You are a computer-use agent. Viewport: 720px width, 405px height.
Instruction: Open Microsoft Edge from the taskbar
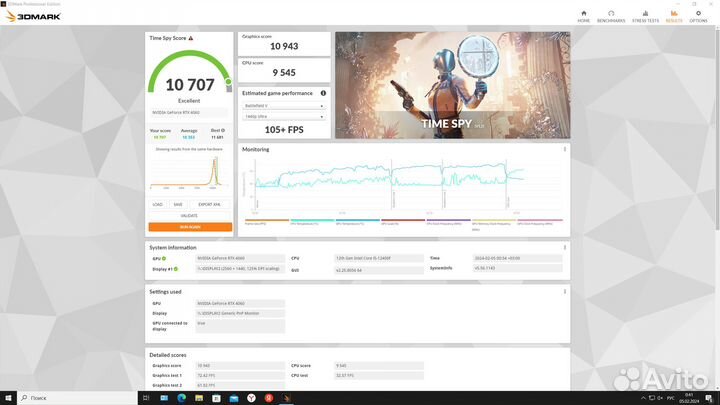tap(181, 398)
